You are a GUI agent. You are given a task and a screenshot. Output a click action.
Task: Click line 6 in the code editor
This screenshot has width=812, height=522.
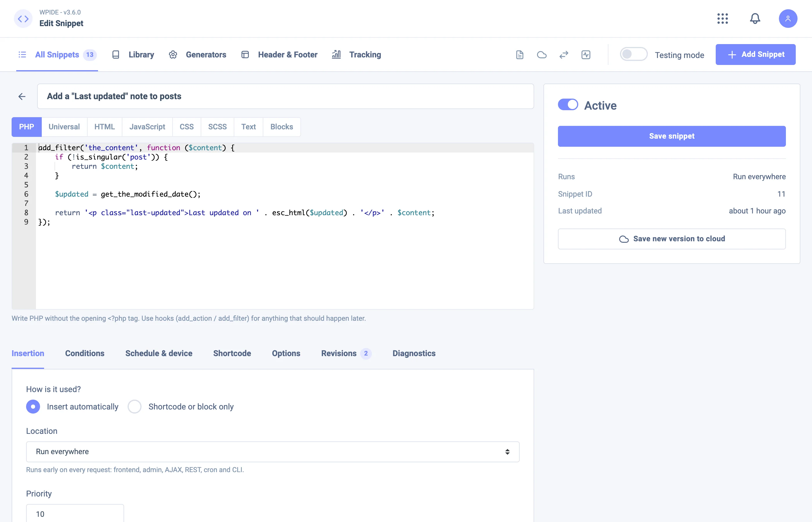(x=285, y=194)
